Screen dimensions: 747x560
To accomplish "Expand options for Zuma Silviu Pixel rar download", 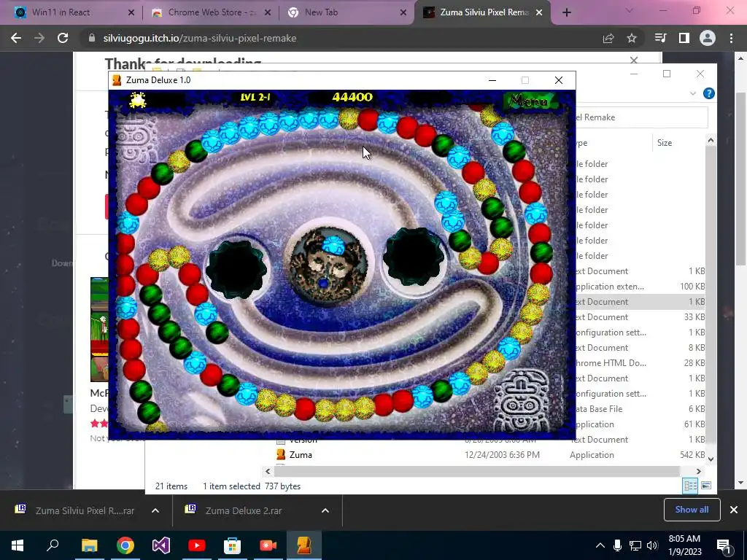I will tap(155, 510).
